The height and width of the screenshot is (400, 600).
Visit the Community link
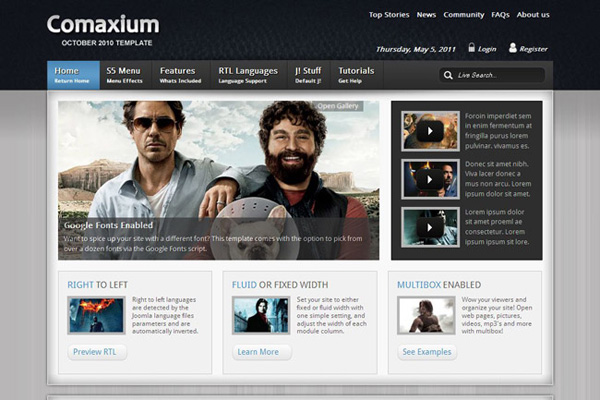pos(464,15)
